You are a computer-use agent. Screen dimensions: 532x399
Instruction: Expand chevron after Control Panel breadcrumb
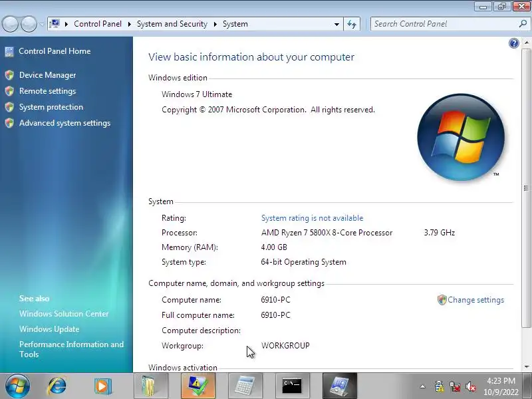129,24
